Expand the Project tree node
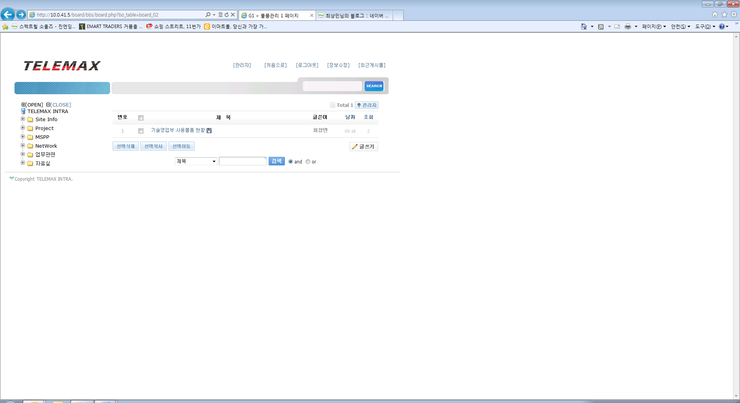The width and height of the screenshot is (740, 403). [x=23, y=128]
